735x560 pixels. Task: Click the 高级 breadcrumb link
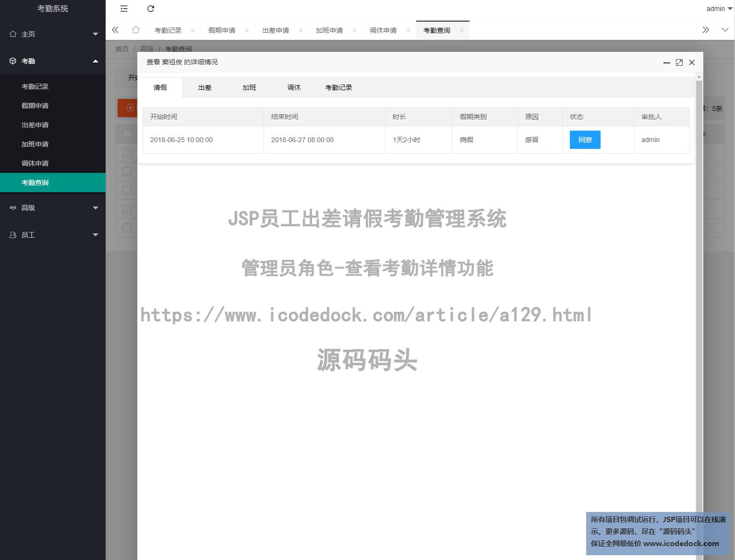pyautogui.click(x=147, y=49)
